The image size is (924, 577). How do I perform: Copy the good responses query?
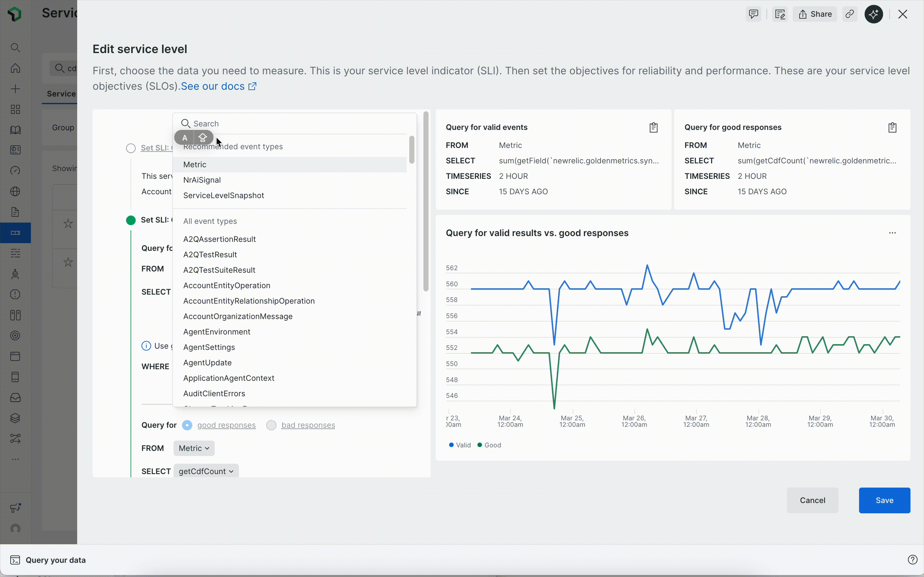pos(892,127)
